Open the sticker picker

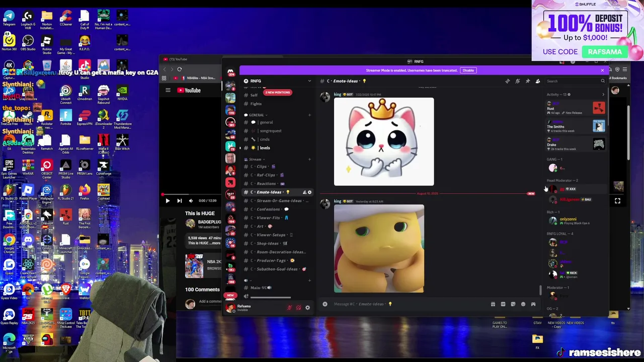[513, 304]
